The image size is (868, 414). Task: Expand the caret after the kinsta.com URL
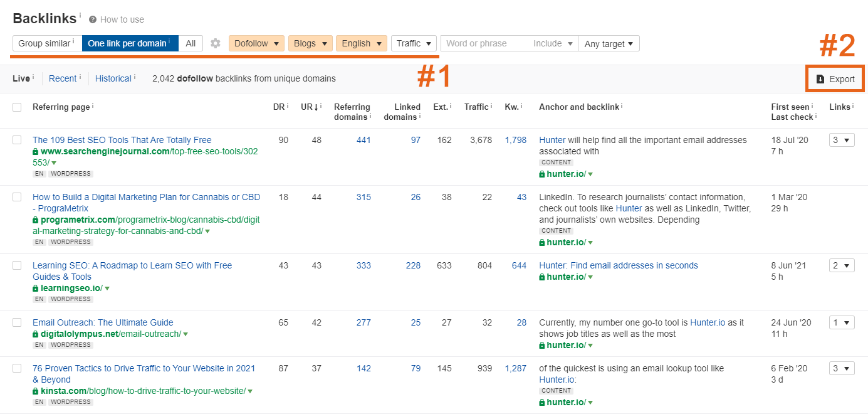point(250,391)
